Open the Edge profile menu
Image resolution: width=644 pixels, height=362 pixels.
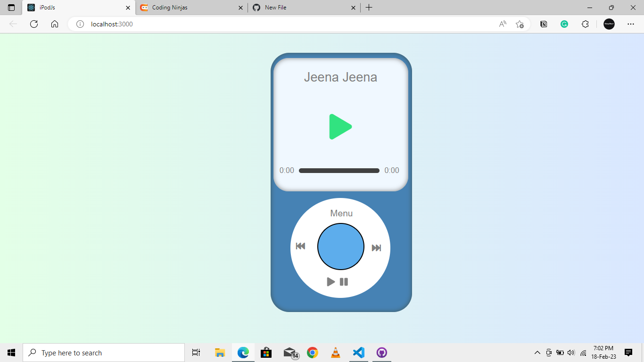[x=609, y=24]
